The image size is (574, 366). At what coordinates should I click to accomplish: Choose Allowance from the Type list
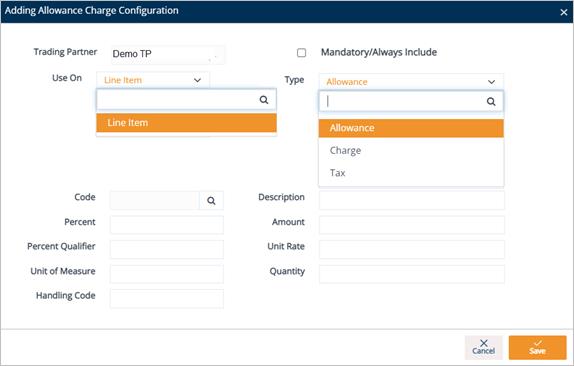[x=411, y=128]
